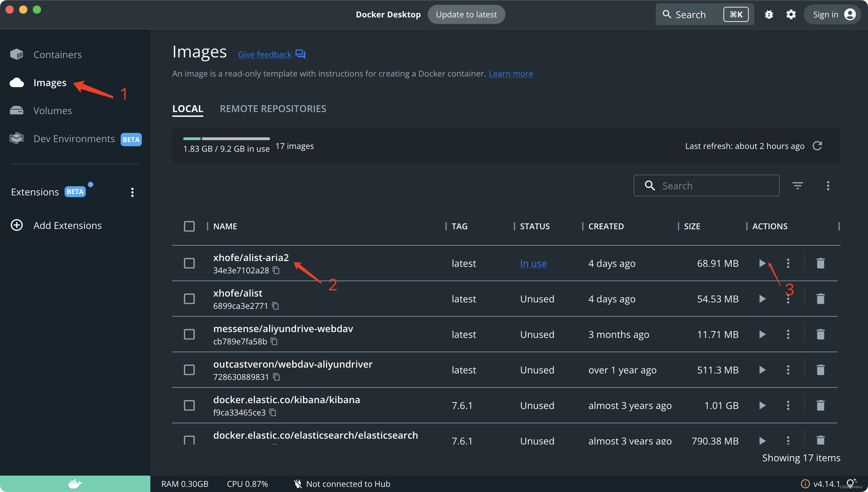The image size is (868, 492).
Task: Click the top Search bar with ⌘K
Action: (705, 14)
